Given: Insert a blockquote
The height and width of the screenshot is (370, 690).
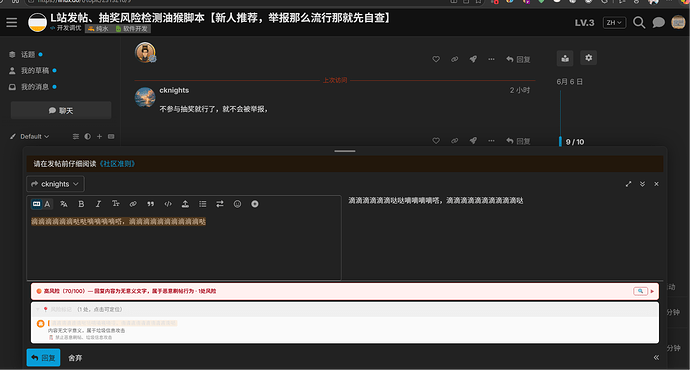Looking at the screenshot, I should point(150,204).
